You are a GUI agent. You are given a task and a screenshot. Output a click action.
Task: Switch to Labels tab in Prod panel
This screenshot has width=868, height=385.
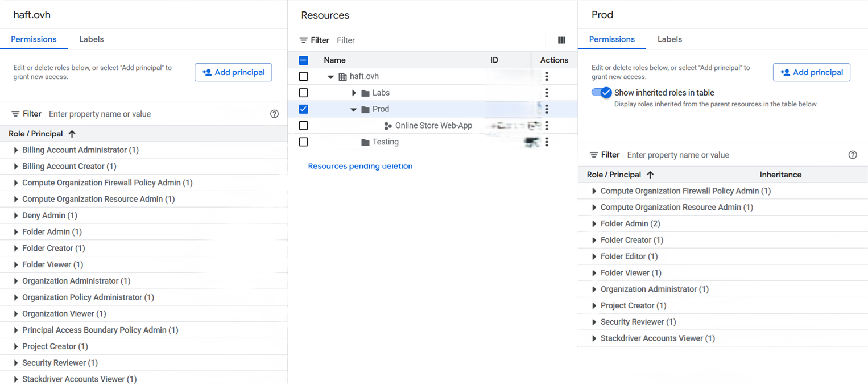tap(669, 39)
